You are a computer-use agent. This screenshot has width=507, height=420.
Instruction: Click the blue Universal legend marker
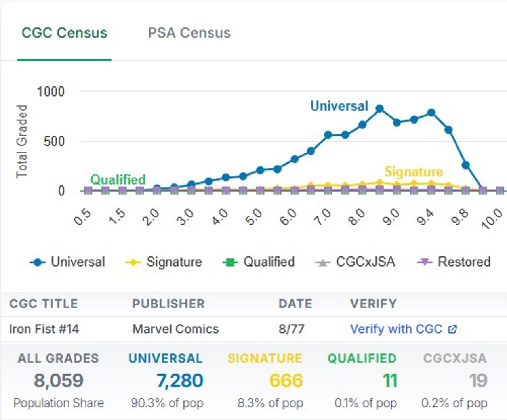click(x=38, y=262)
